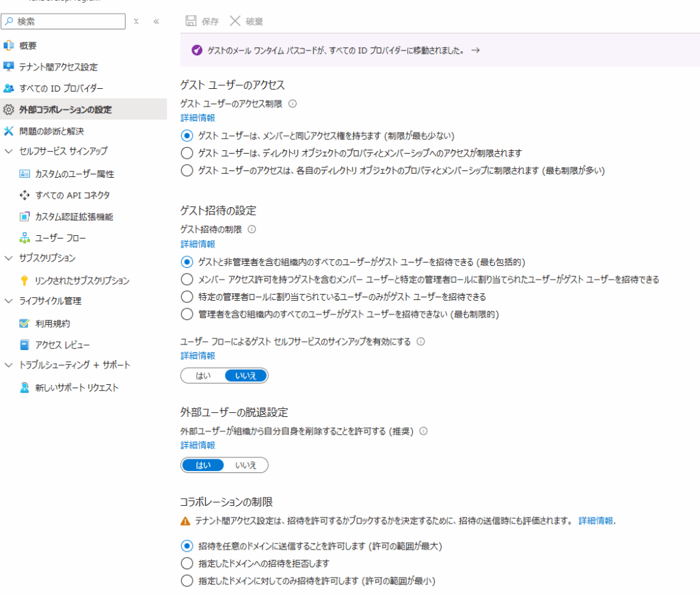The image size is (700, 594).
Task: Select most restrictive guest user access option
Action: (x=187, y=171)
